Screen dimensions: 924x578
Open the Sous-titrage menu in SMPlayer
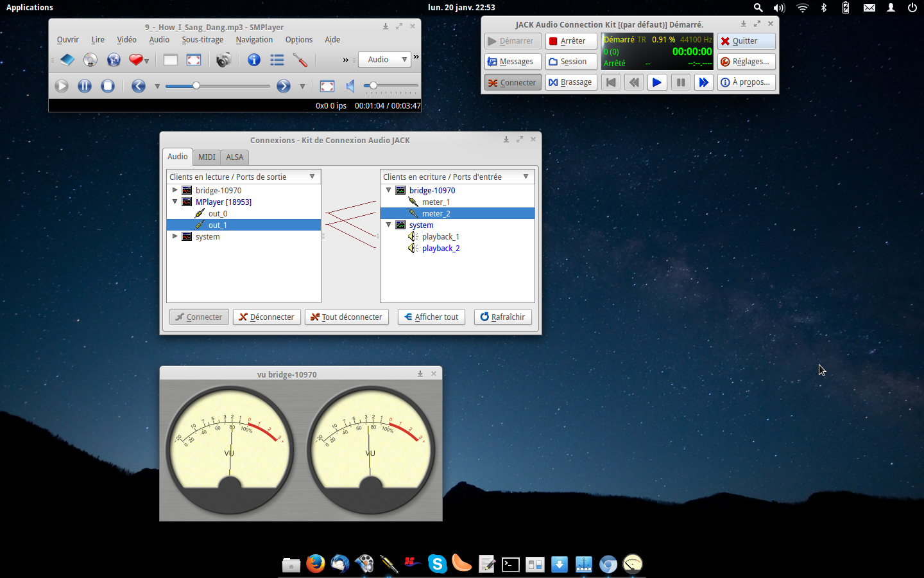202,40
